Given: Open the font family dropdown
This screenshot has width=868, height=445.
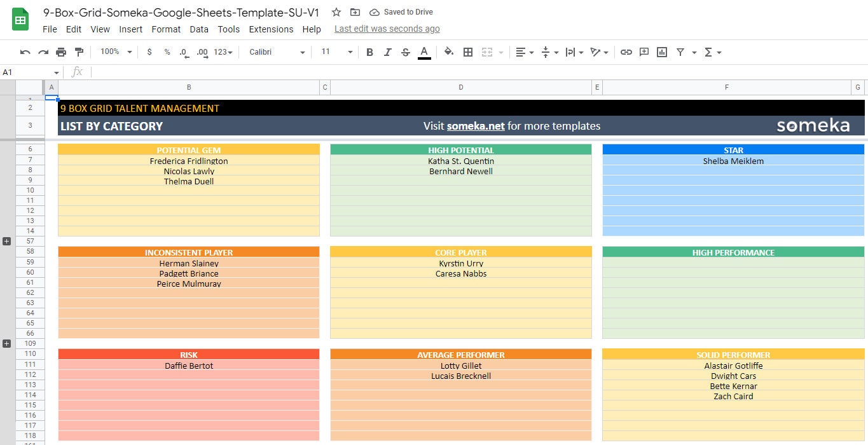Looking at the screenshot, I should [x=277, y=51].
